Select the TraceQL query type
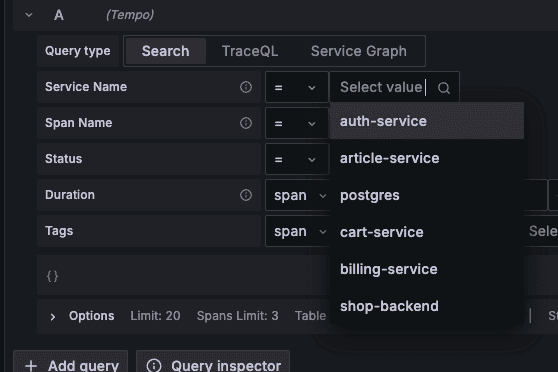 pos(250,51)
